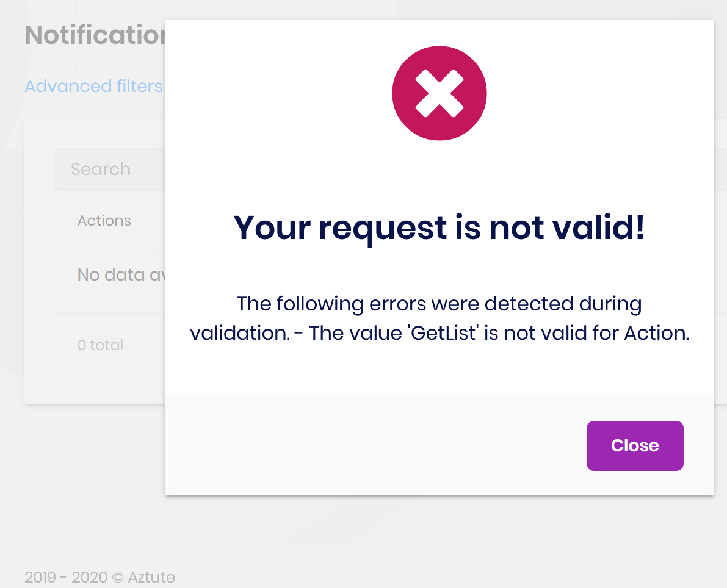Image resolution: width=727 pixels, height=588 pixels.
Task: Click the '0 total' count label
Action: coord(101,345)
